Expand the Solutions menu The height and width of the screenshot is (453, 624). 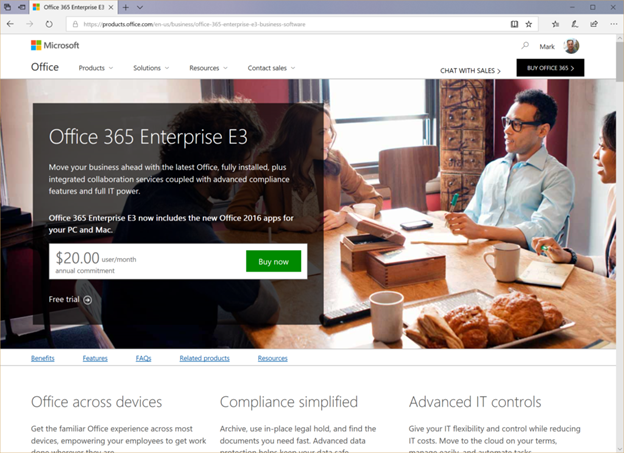(x=151, y=68)
